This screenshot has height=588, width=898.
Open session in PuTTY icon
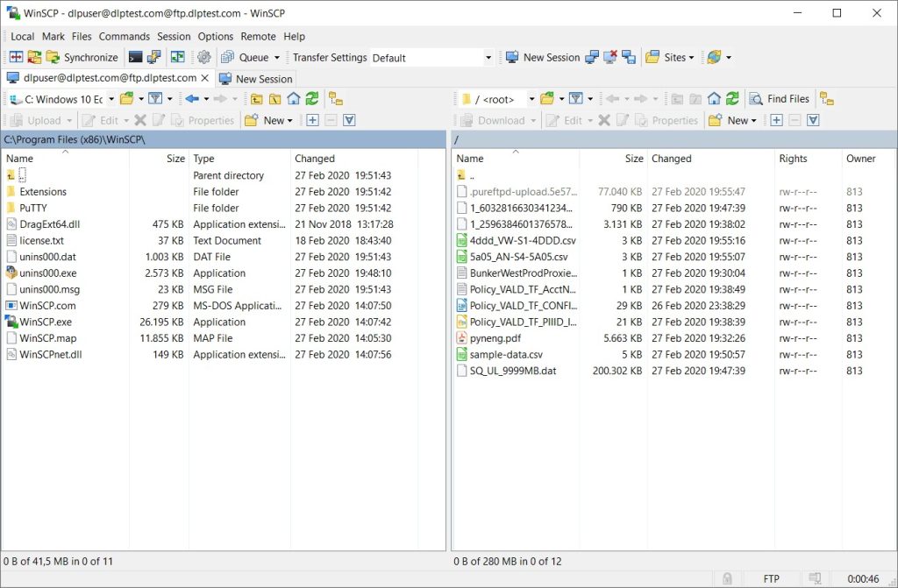pos(153,57)
